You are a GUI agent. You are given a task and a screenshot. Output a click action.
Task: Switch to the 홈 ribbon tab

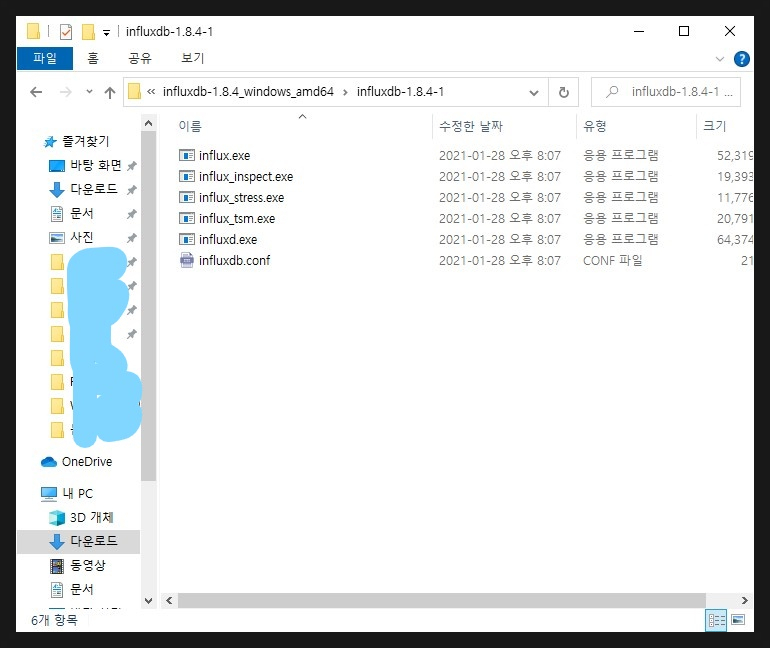(x=93, y=58)
